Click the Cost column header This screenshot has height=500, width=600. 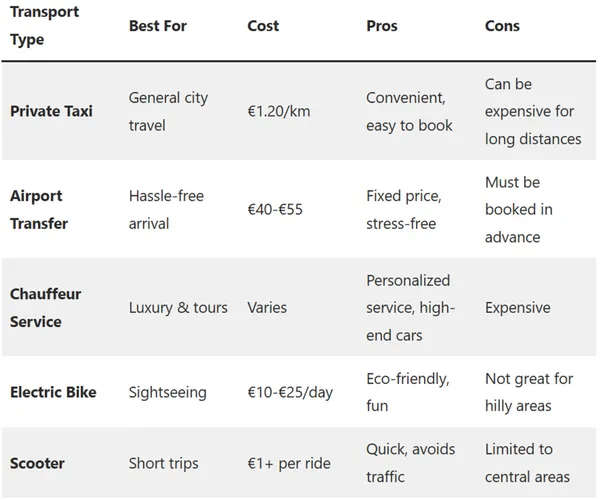click(264, 26)
